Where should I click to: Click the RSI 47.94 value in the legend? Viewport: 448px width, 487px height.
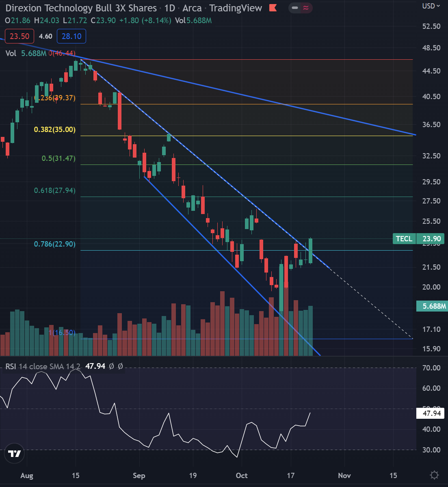[95, 366]
